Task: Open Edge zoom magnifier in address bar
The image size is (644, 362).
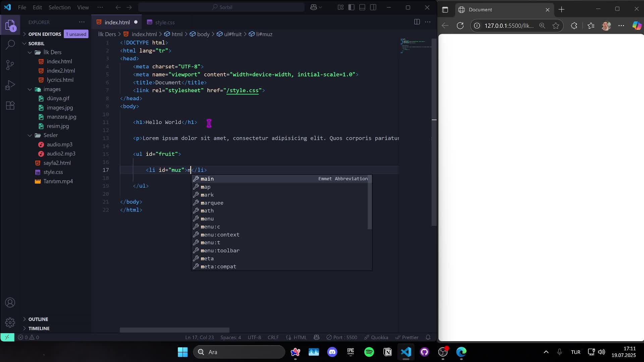Action: [542, 26]
